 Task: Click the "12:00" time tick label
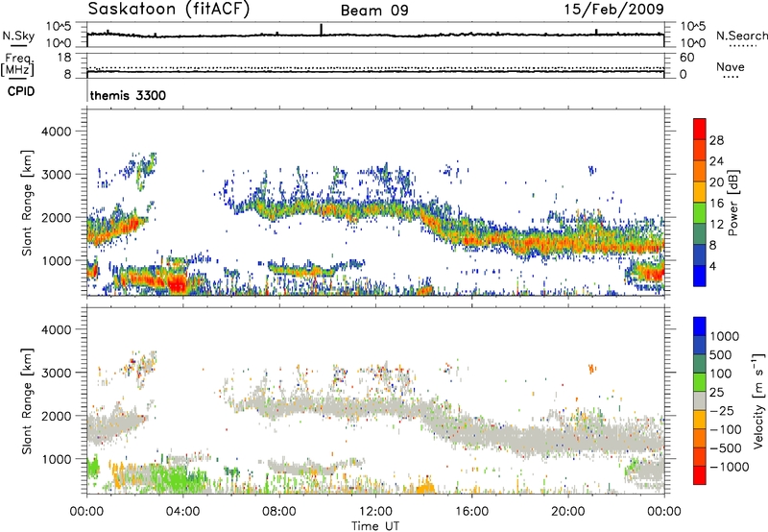(x=375, y=512)
